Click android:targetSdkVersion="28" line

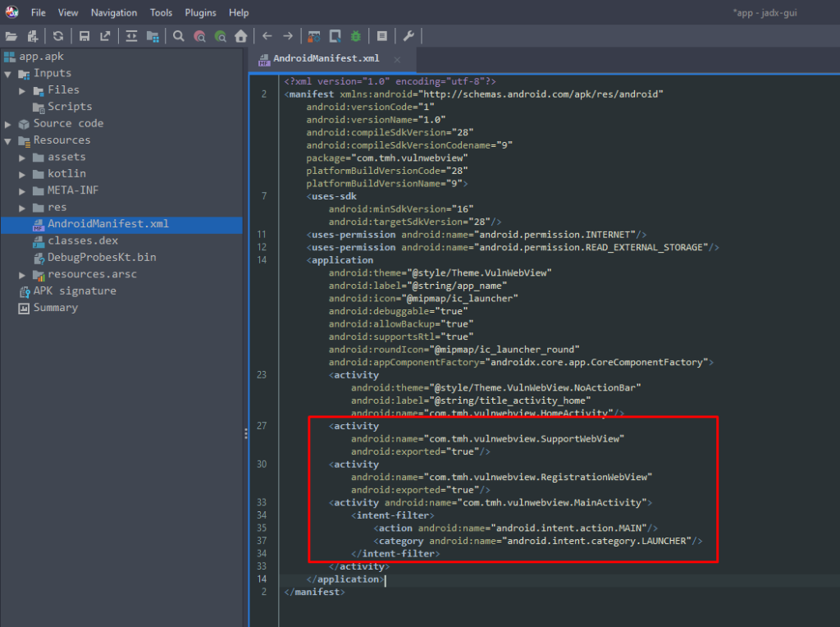415,222
